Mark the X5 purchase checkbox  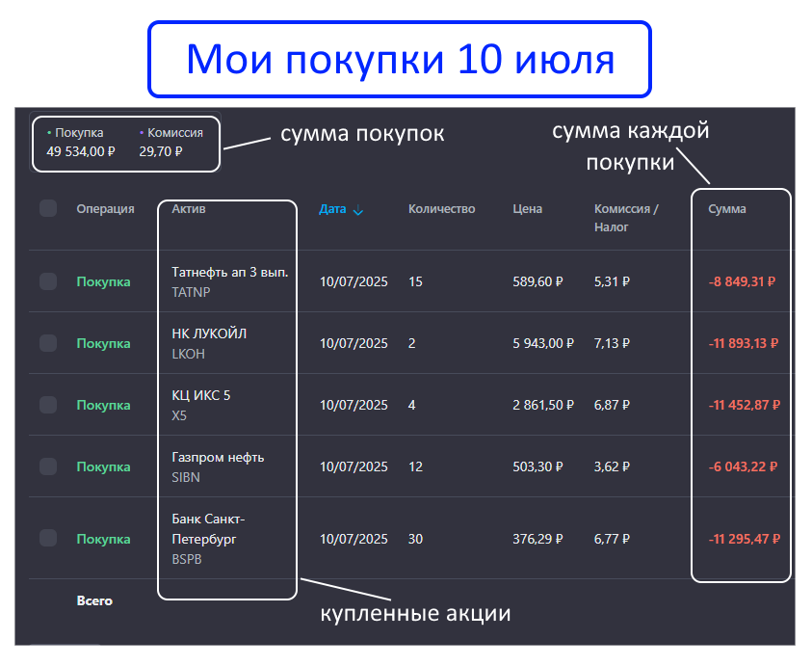pyautogui.click(x=48, y=405)
